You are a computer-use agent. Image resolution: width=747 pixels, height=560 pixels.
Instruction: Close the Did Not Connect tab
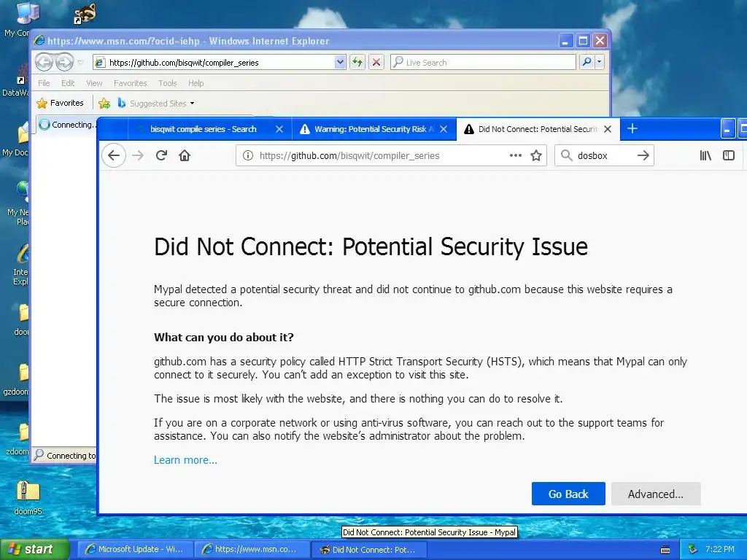click(x=608, y=129)
